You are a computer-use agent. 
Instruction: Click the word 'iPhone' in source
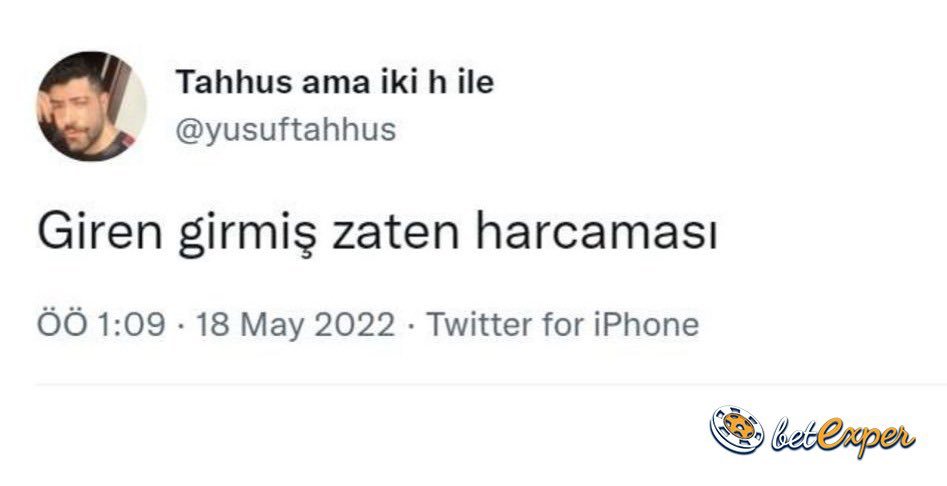point(647,324)
